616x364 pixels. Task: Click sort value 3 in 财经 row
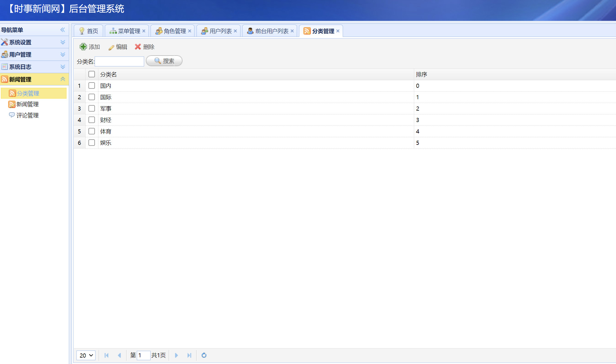tap(418, 120)
